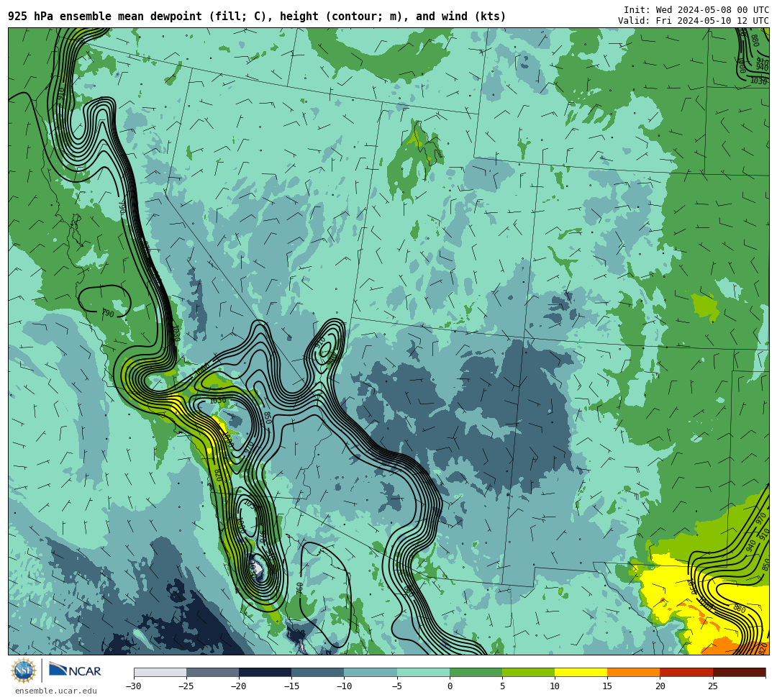Click the Valid: Fri 2024-05-10 12 UTC text
Viewport: 777px width, 700px height.
pos(694,20)
